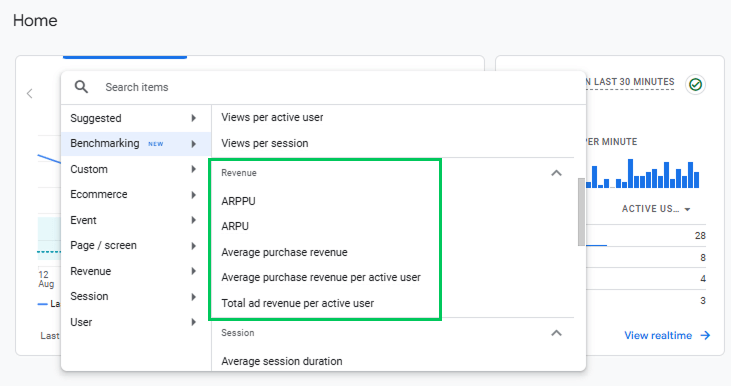The width and height of the screenshot is (731, 386).
Task: Select Views per session metric
Action: [265, 143]
